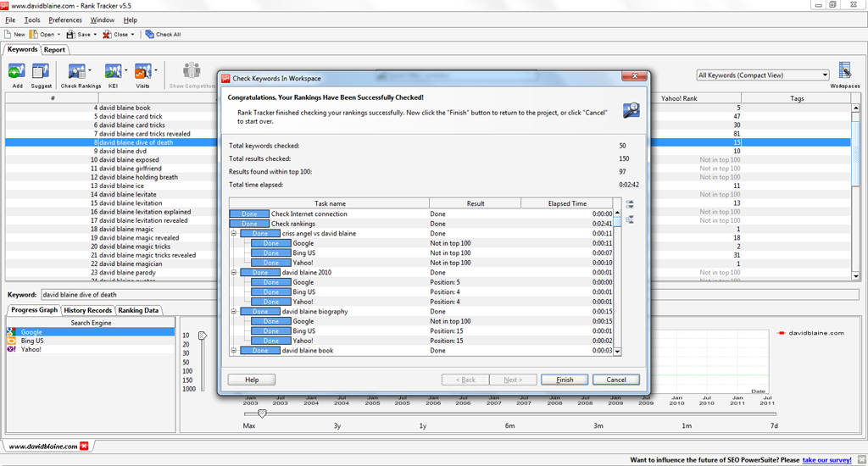Image resolution: width=868 pixels, height=466 pixels.
Task: Click the Task name column header
Action: (330, 203)
